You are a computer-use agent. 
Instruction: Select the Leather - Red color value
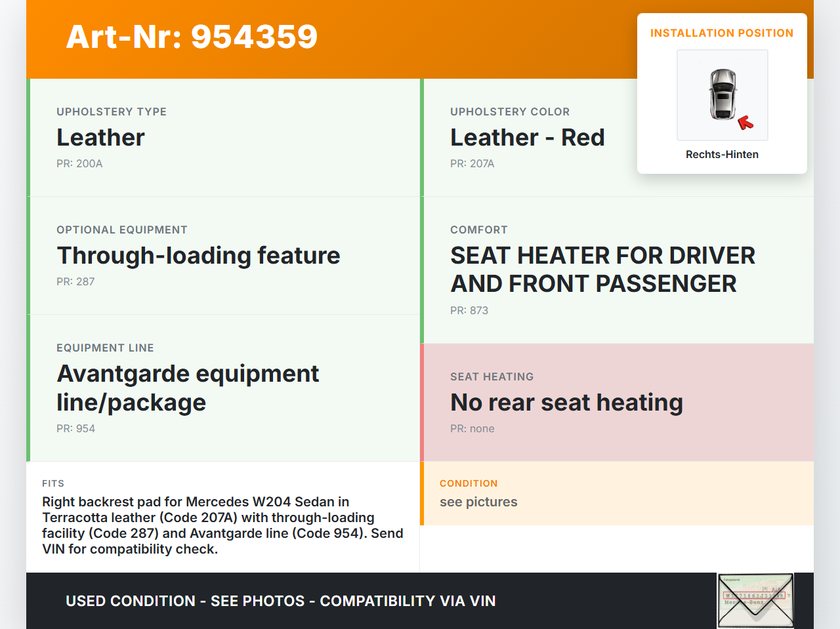pyautogui.click(x=527, y=137)
